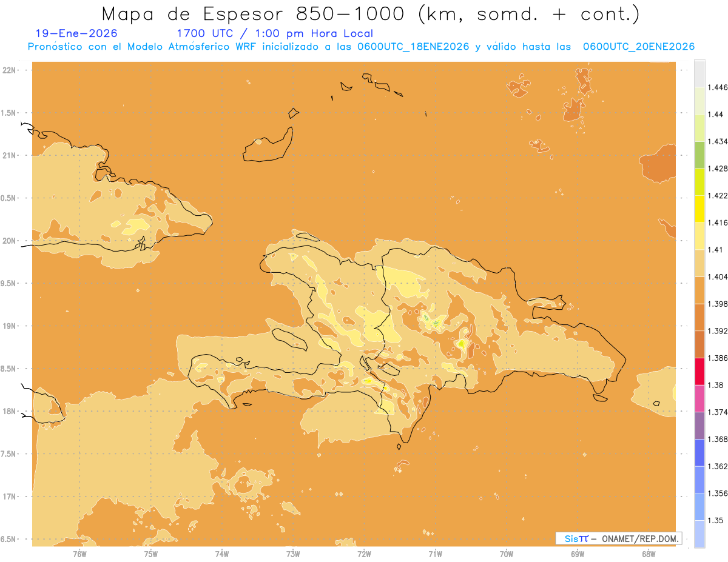The width and height of the screenshot is (728, 562).
Task: Click the pale yellow swatch between 1.41 and 1.416
Action: click(x=699, y=236)
